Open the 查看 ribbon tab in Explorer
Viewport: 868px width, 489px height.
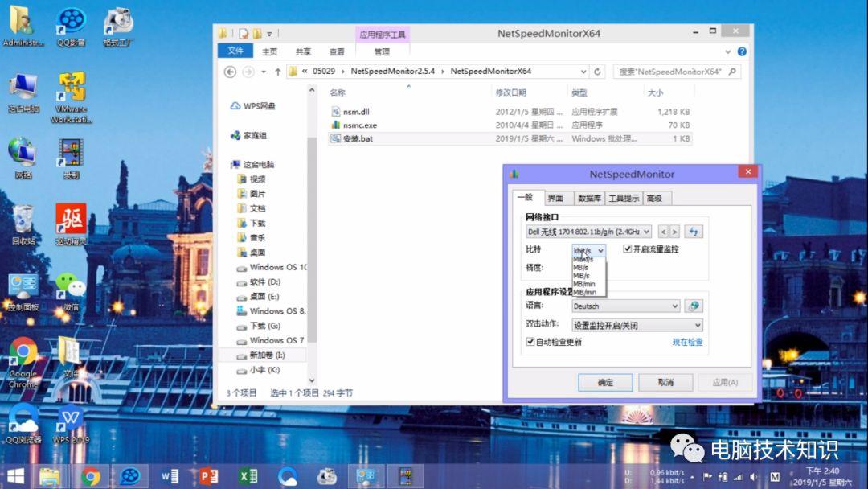(x=337, y=51)
